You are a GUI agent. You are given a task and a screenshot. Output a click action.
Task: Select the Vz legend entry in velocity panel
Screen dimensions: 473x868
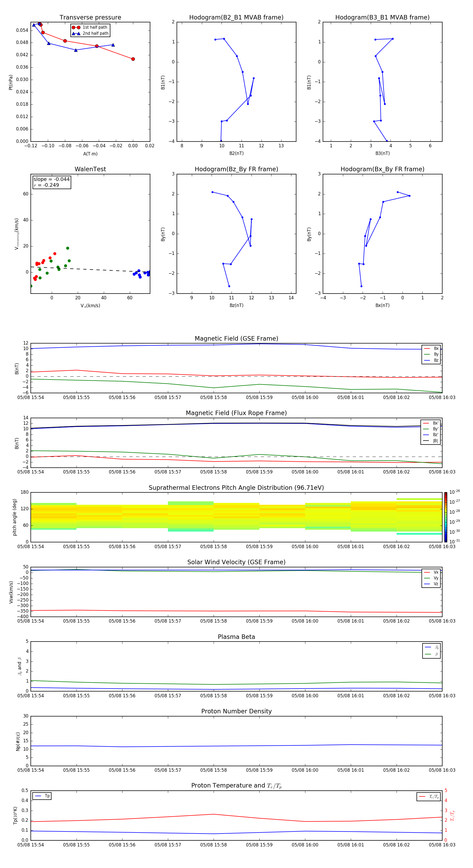431,584
